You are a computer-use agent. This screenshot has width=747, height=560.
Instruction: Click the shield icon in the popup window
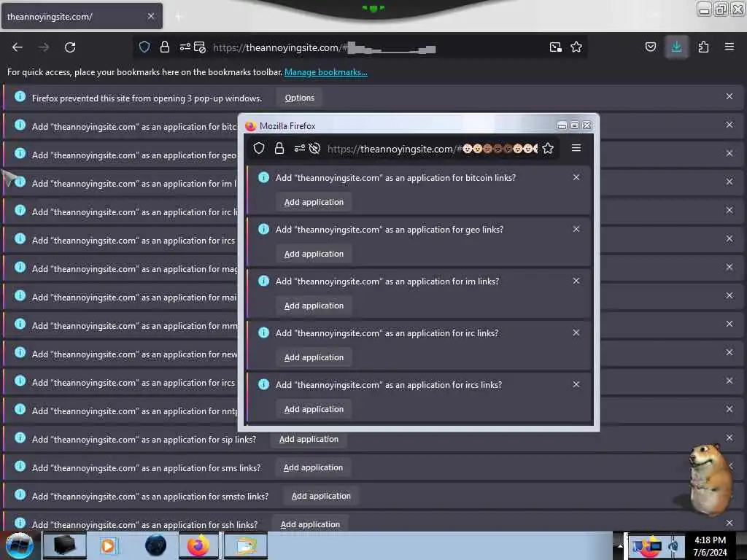pos(259,148)
